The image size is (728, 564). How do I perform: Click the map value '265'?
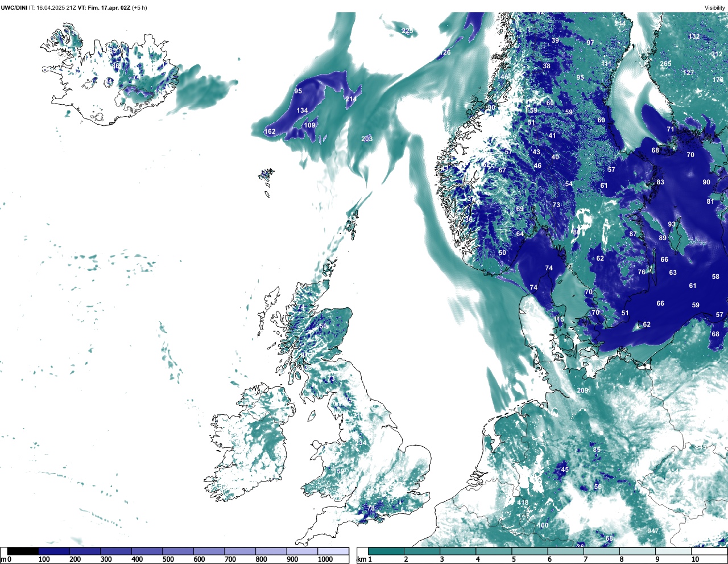[x=665, y=64]
